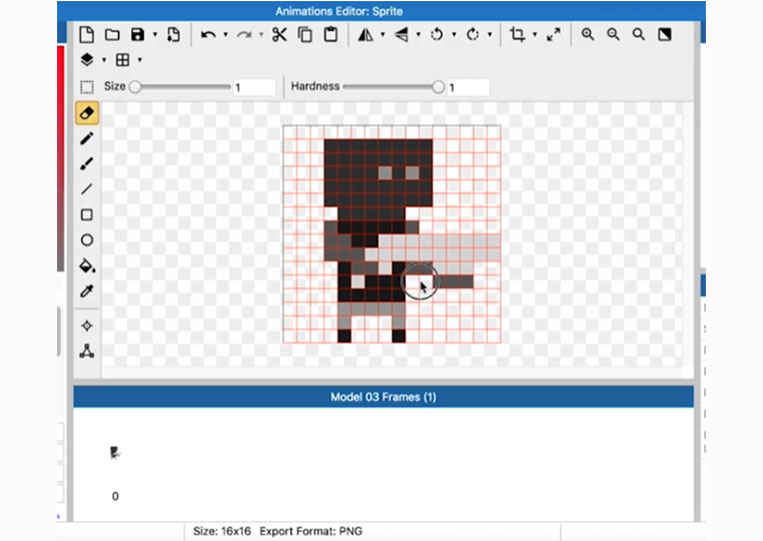Click the Animations Editor: Sprite title bar
The width and height of the screenshot is (763, 541).
(x=382, y=11)
